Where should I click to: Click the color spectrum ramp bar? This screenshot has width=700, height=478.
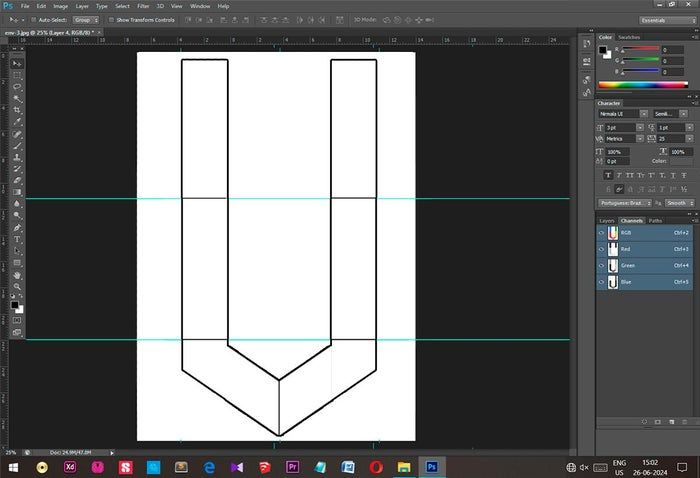(x=645, y=85)
